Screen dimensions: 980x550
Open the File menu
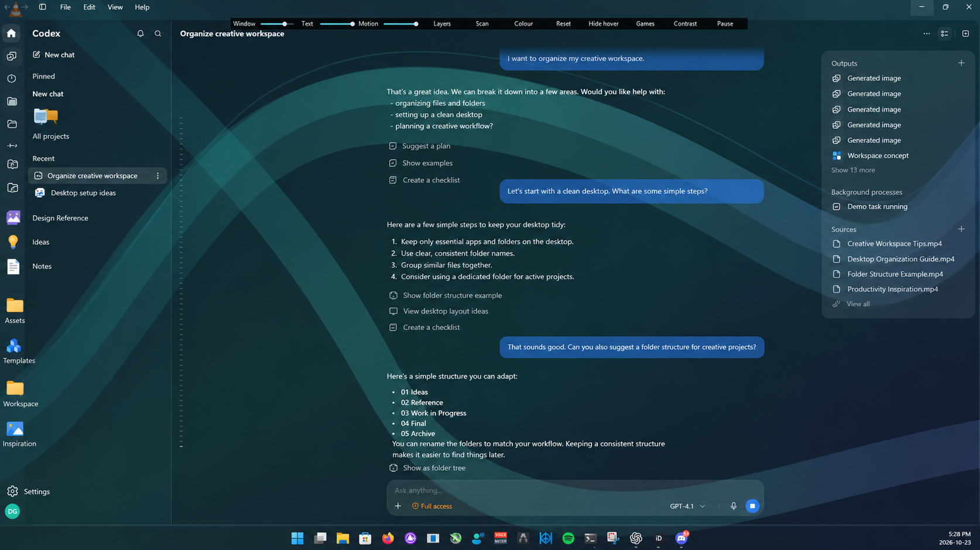click(x=65, y=7)
